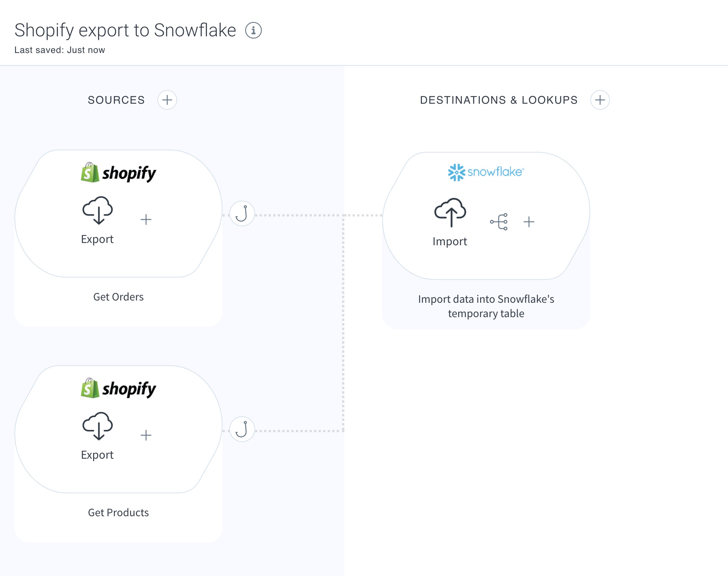Open the flow info icon beside the title
Viewport: 728px width, 576px height.
click(254, 30)
